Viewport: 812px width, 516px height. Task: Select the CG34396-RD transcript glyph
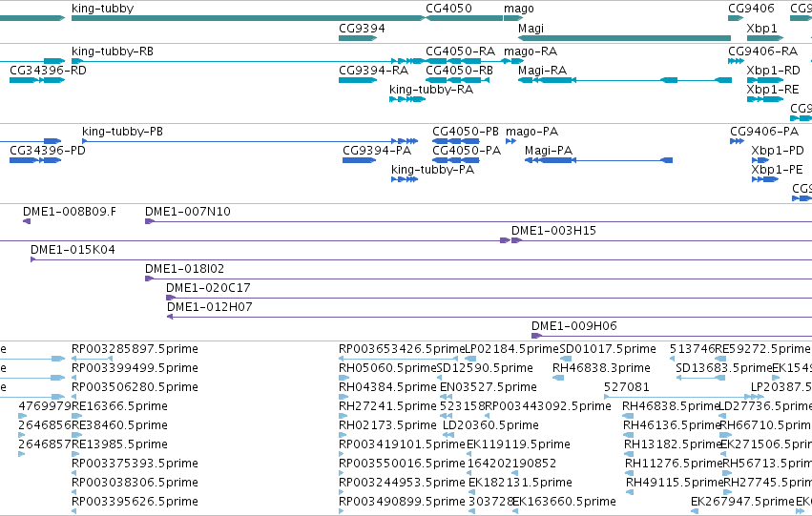37,80
